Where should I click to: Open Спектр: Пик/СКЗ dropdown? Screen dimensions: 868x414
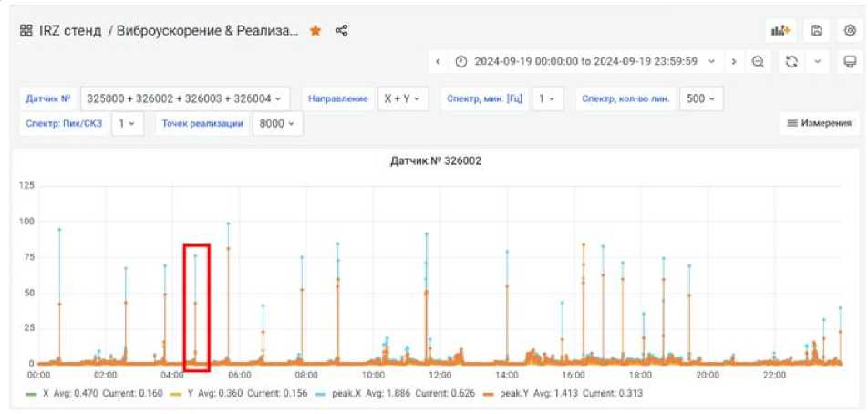click(128, 123)
